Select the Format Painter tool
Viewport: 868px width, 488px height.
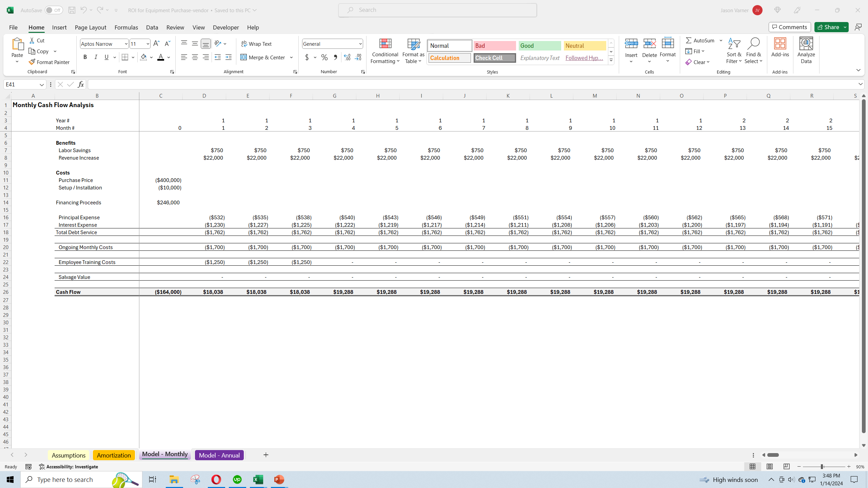coord(50,62)
